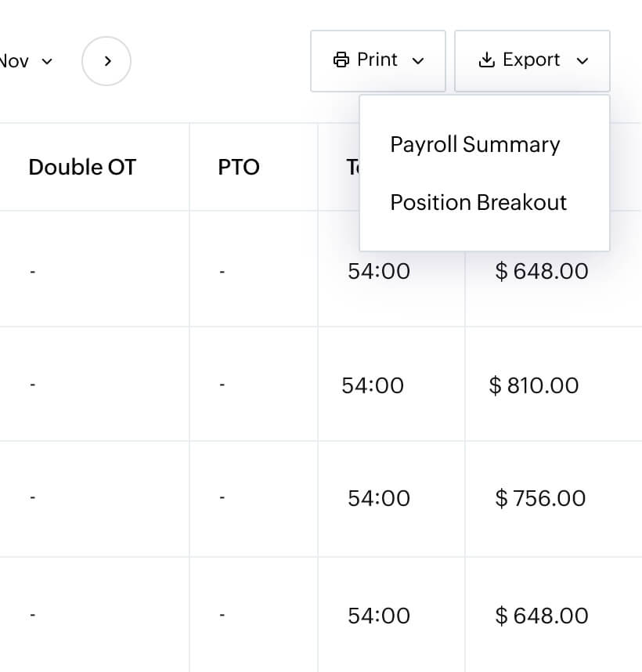Select the 54:00 total in the first row

(379, 271)
